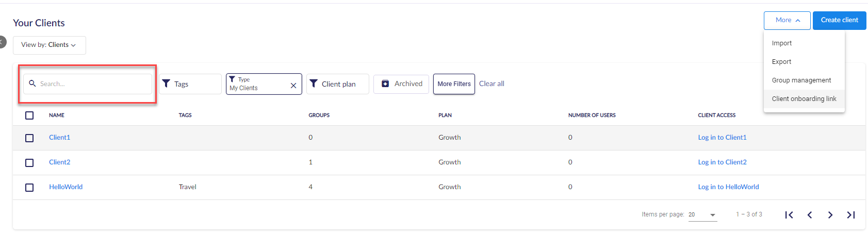Select Export from the More menu
The image size is (868, 234).
click(x=804, y=62)
